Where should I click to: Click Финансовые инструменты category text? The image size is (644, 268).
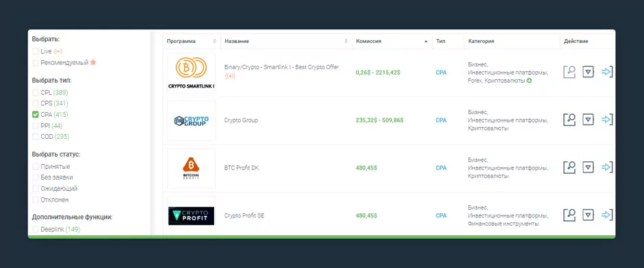pos(503,224)
